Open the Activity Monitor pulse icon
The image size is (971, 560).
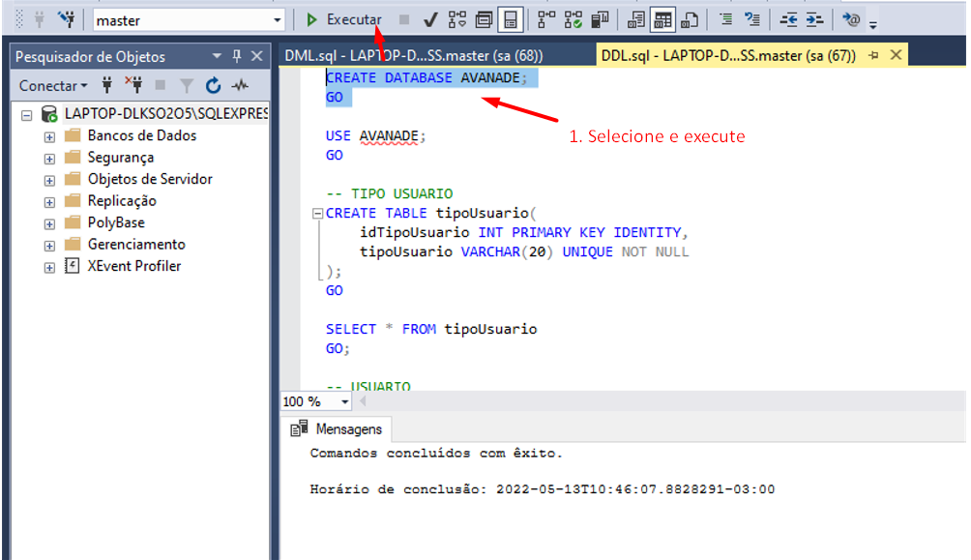tap(240, 85)
